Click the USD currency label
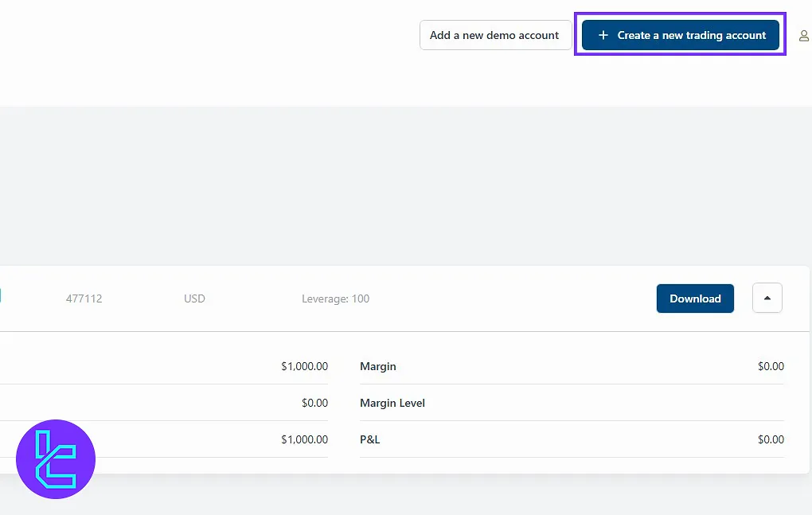812x515 pixels. pyautogui.click(x=194, y=298)
